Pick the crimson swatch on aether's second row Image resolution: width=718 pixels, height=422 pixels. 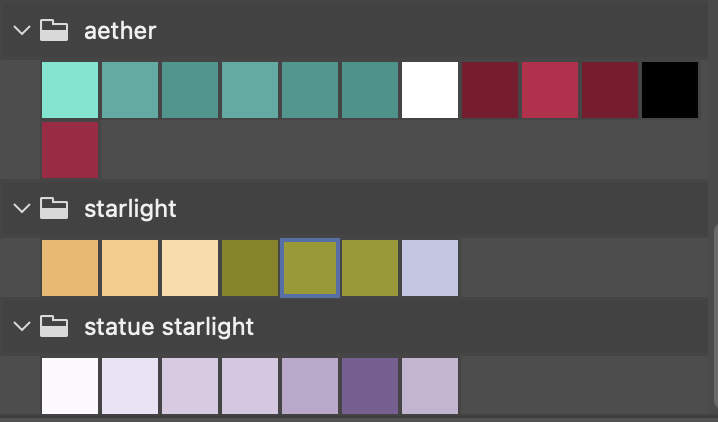coord(70,150)
